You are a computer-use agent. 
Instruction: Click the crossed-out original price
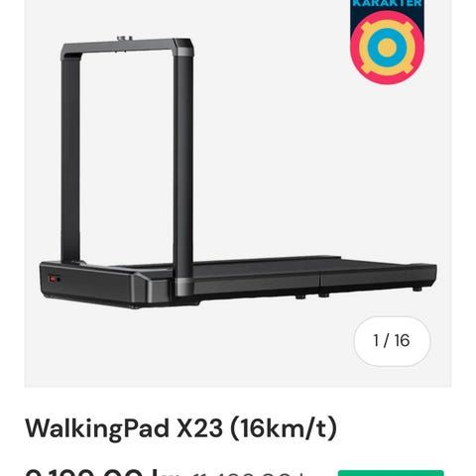pos(248,474)
